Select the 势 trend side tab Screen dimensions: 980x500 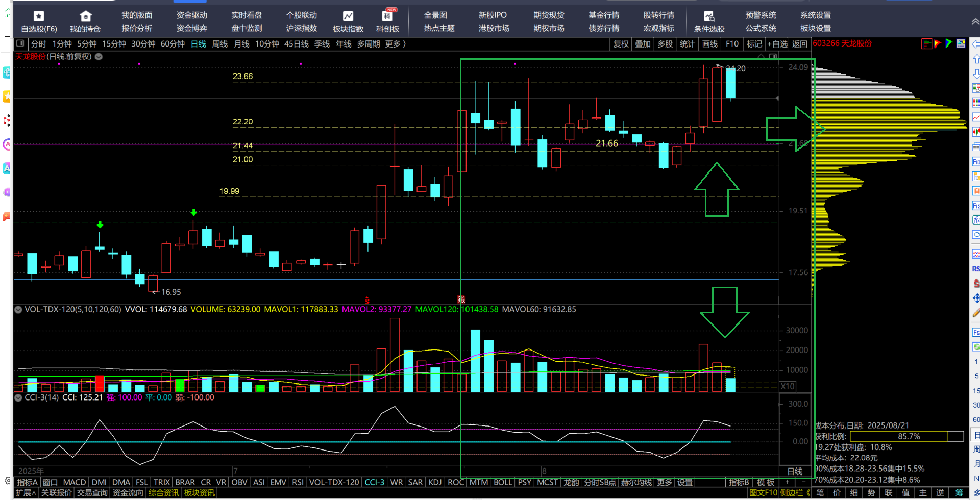(x=871, y=493)
